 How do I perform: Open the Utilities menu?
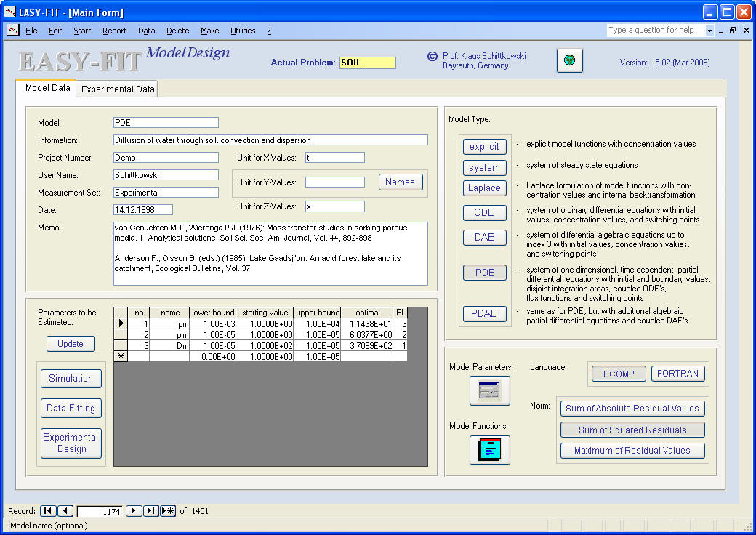[243, 31]
